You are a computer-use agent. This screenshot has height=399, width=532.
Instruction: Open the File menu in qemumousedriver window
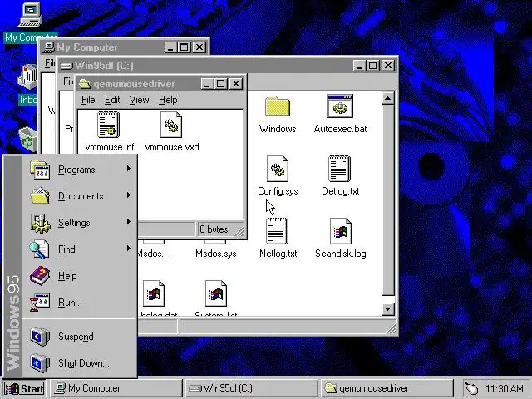point(88,100)
